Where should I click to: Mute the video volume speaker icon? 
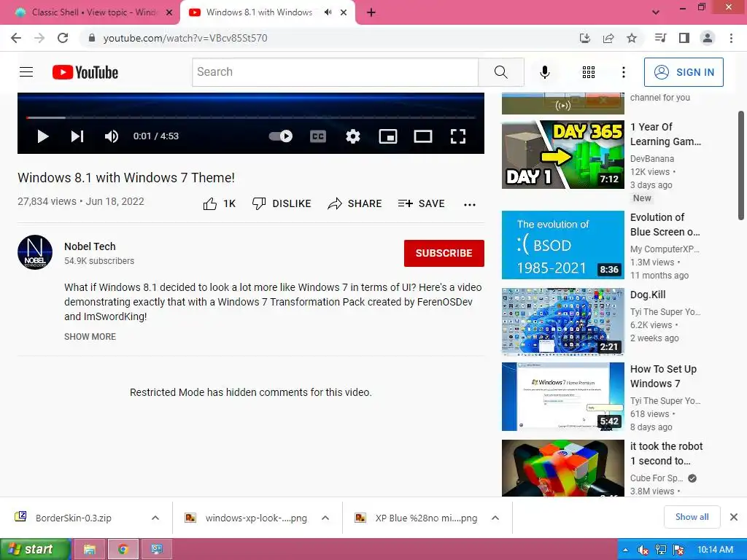pyautogui.click(x=112, y=136)
